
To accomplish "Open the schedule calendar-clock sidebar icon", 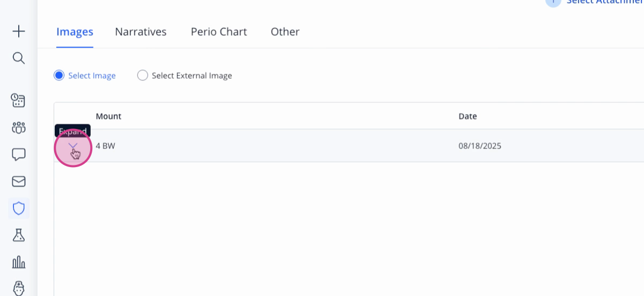I will coord(19,100).
